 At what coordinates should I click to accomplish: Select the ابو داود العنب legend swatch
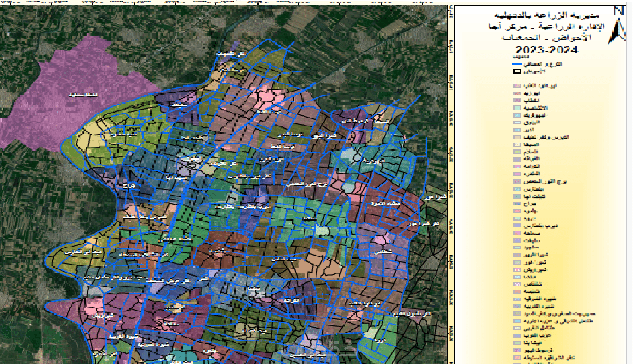(x=517, y=86)
